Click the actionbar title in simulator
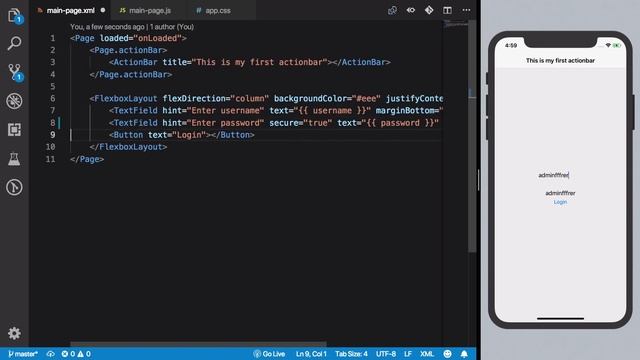The image size is (640, 360). click(560, 60)
